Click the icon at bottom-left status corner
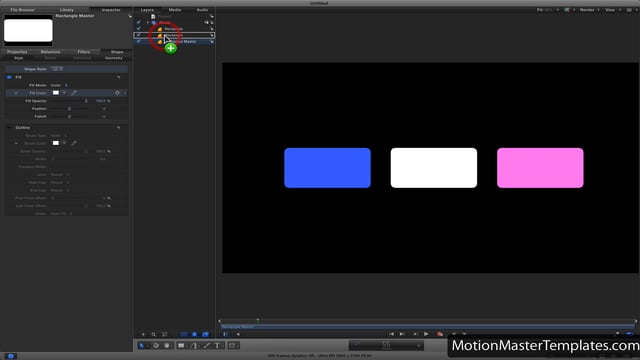The image size is (640, 360). [11, 356]
